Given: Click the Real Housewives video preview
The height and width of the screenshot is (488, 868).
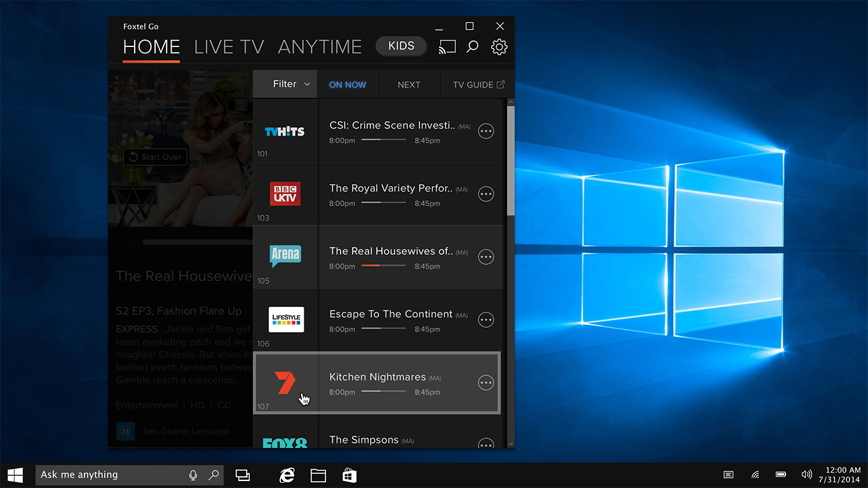Looking at the screenshot, I should point(180,148).
